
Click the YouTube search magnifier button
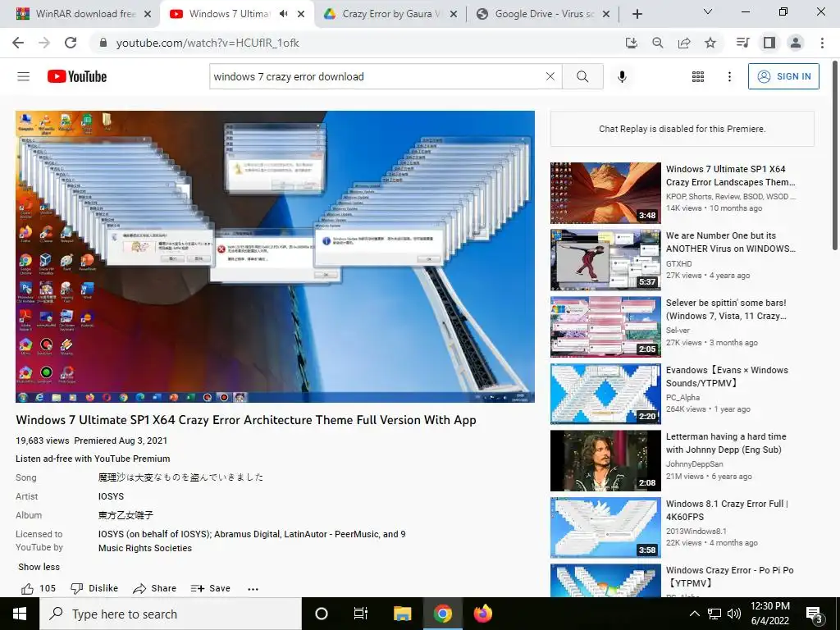click(x=583, y=76)
